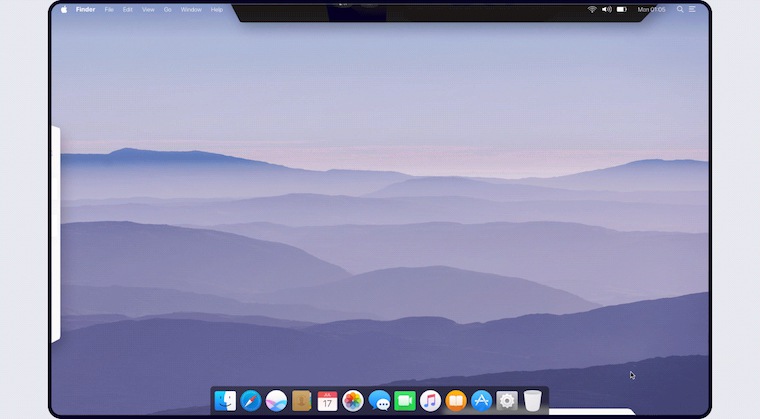
Task: Open the File menu
Action: tap(109, 9)
